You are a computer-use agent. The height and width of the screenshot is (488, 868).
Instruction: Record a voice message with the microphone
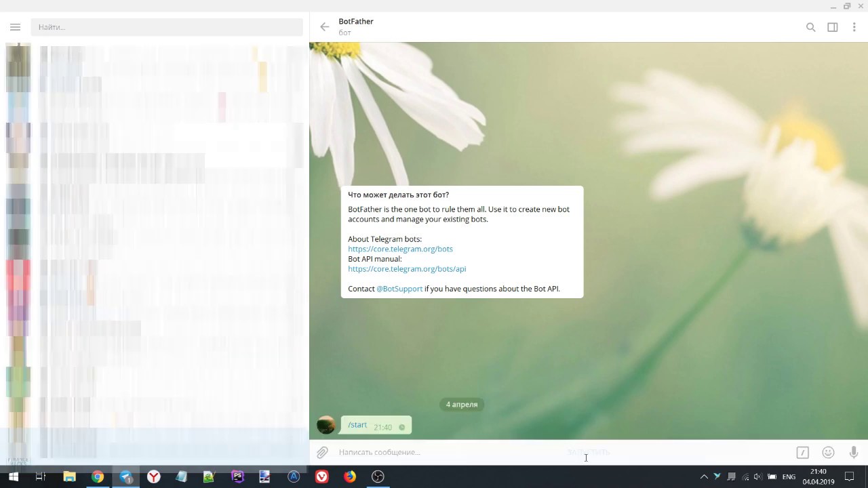click(854, 452)
